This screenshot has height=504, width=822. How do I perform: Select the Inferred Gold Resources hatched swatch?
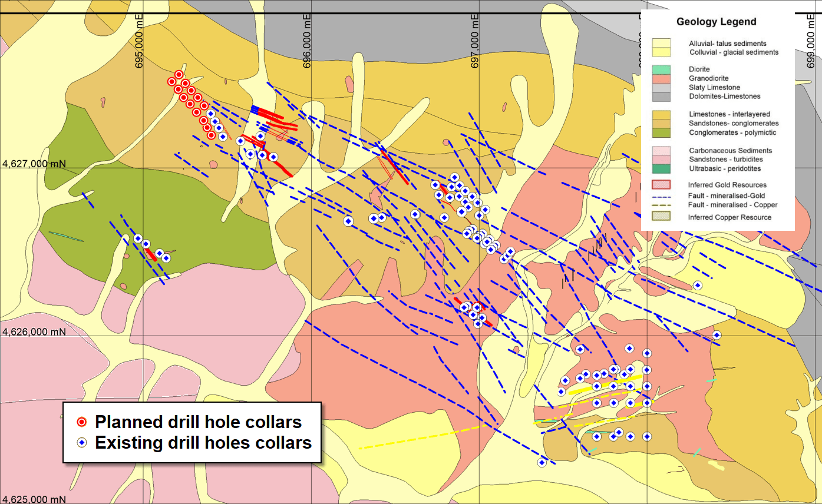point(661,185)
